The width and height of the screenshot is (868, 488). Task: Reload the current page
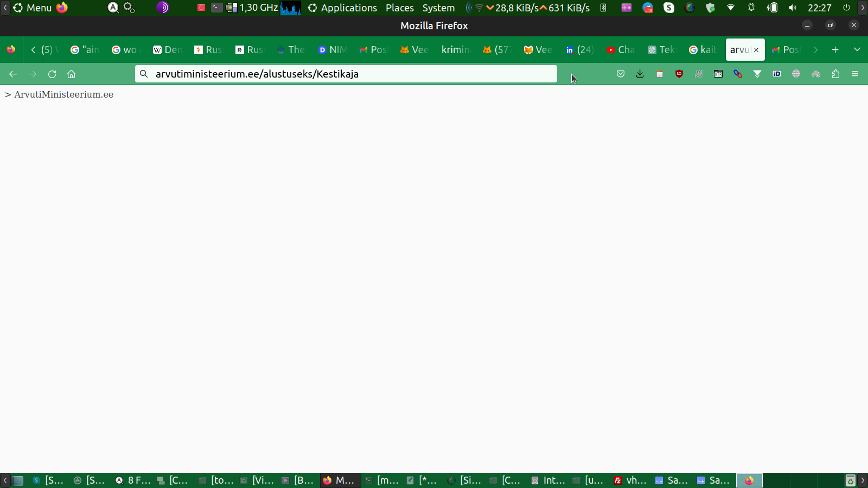(52, 74)
